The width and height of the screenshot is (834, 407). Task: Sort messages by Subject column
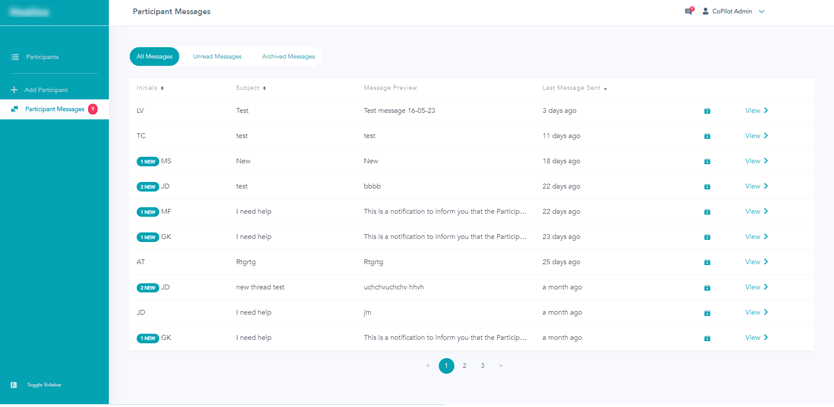pyautogui.click(x=250, y=88)
